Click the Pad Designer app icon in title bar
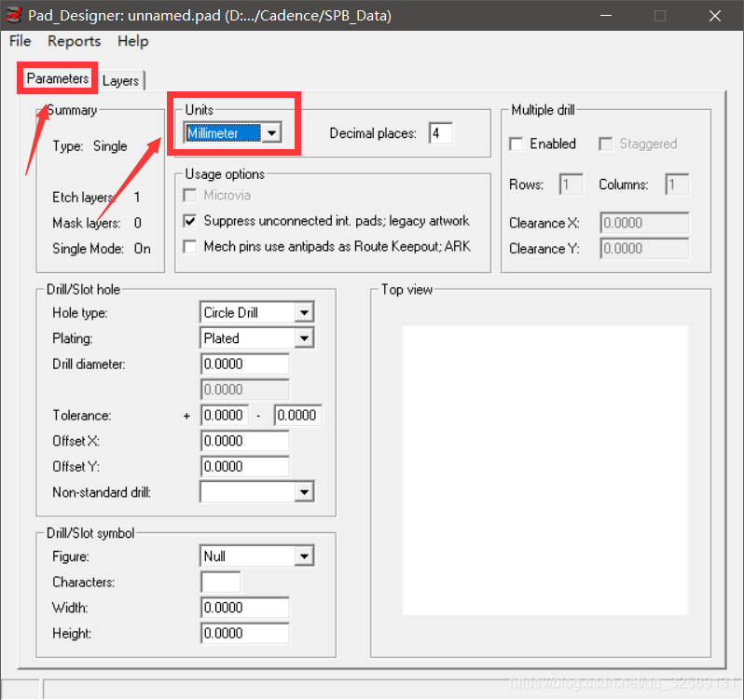Viewport: 744px width, 700px height. pyautogui.click(x=13, y=15)
